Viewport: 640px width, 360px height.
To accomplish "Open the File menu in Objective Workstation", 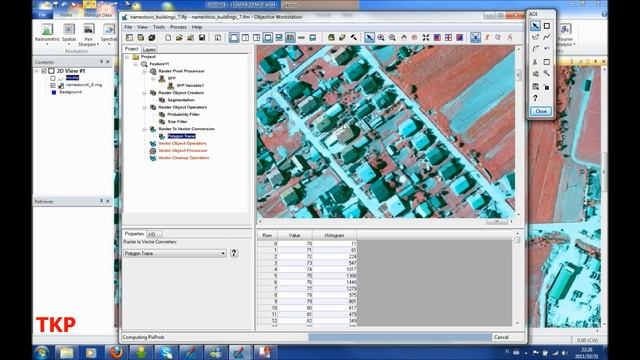I will pos(128,27).
